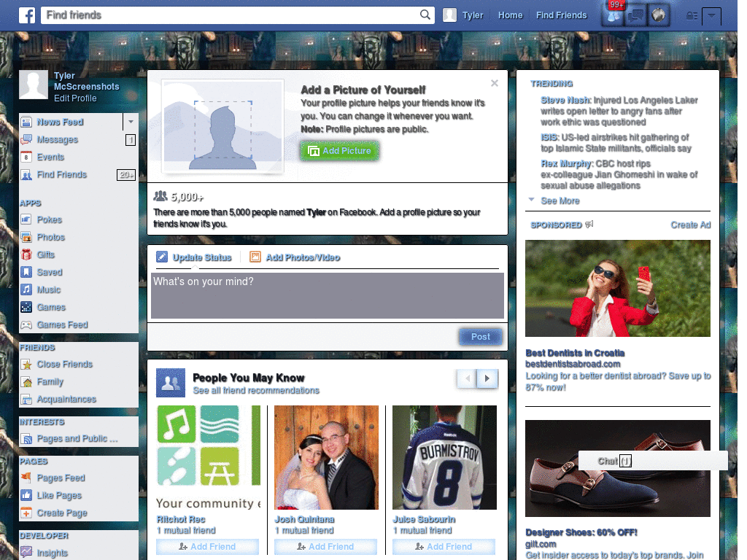Open the Best Dentists in Croatia ad image

click(x=617, y=289)
